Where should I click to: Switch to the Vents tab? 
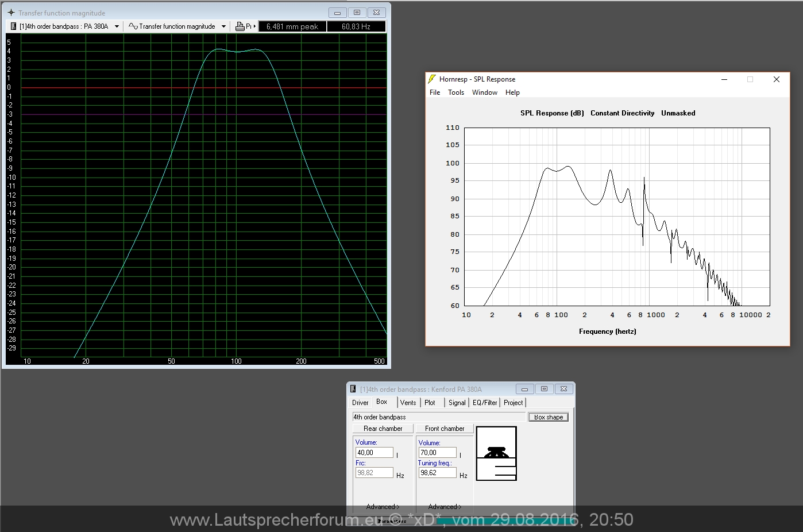[x=408, y=403]
